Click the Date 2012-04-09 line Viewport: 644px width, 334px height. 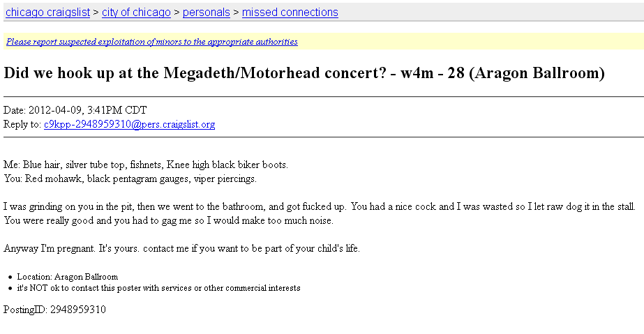tap(75, 110)
